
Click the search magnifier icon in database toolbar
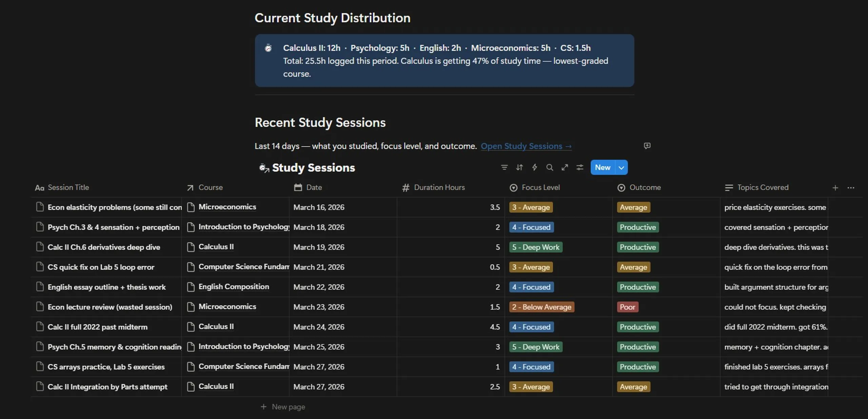click(550, 167)
